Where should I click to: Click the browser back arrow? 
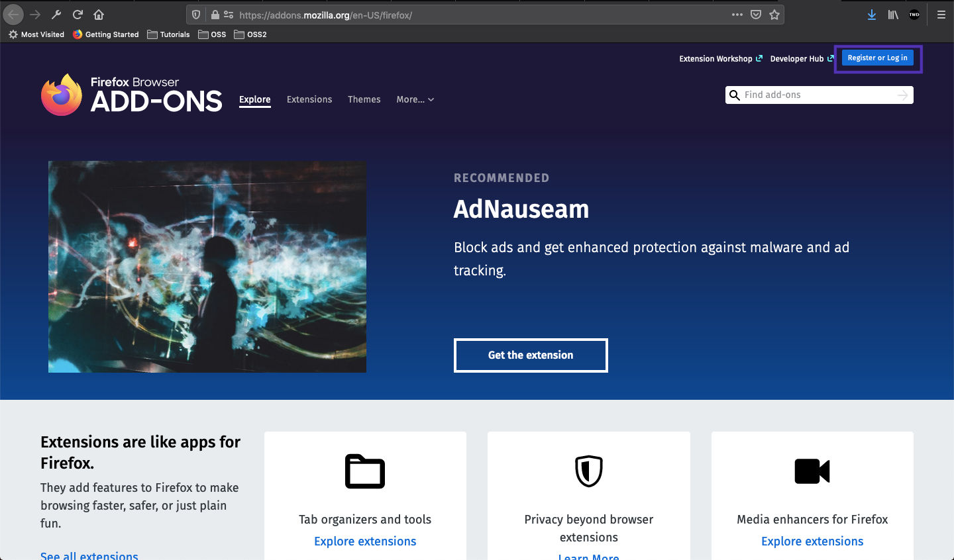13,15
